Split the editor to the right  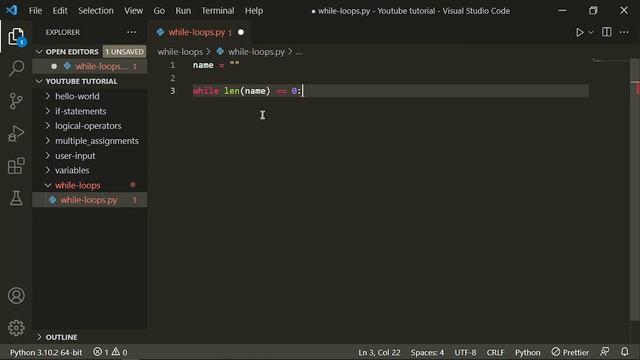pyautogui.click(x=607, y=32)
